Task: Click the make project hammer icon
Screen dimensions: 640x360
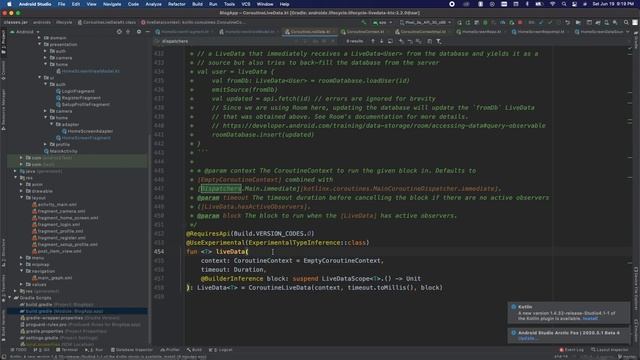Action: [364, 22]
